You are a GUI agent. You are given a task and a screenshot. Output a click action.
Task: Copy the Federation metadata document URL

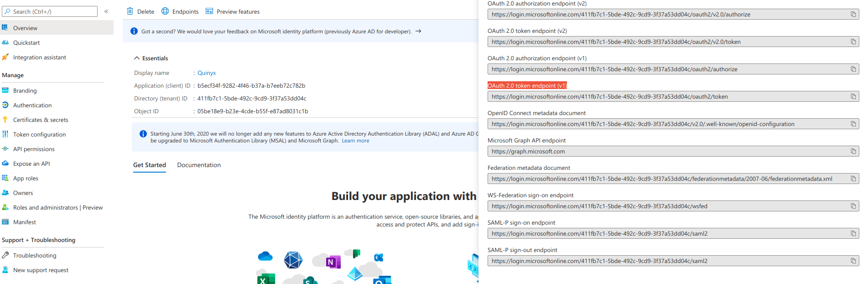coord(853,179)
